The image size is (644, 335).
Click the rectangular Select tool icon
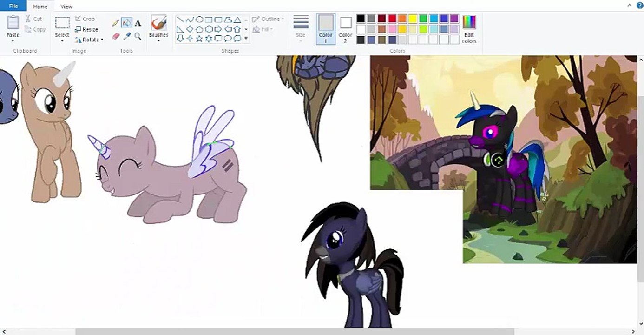coord(62,23)
